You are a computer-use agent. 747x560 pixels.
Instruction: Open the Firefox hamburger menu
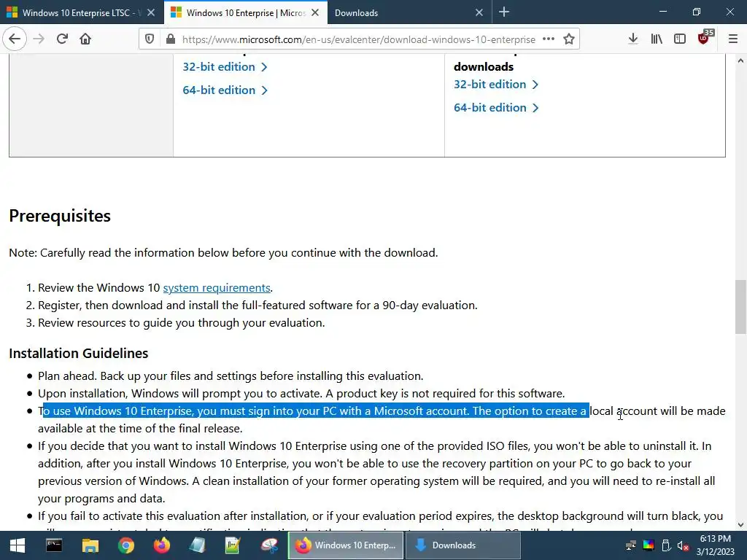(x=733, y=39)
